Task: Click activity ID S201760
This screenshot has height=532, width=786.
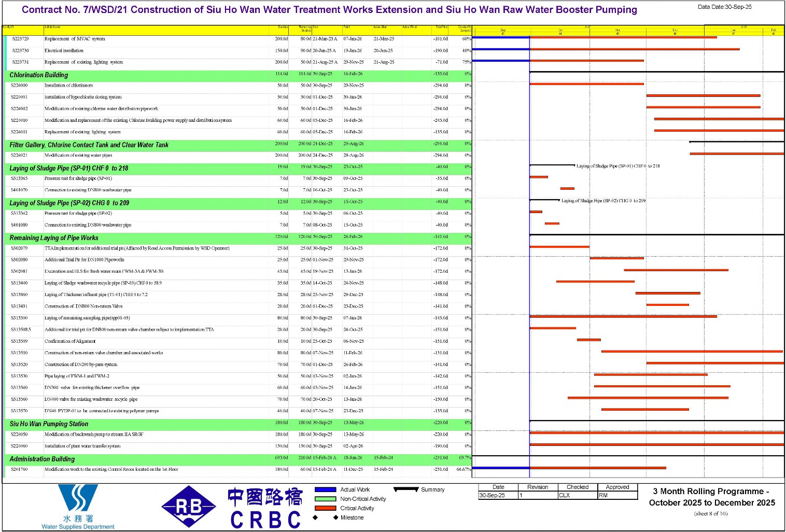Action: [19, 469]
